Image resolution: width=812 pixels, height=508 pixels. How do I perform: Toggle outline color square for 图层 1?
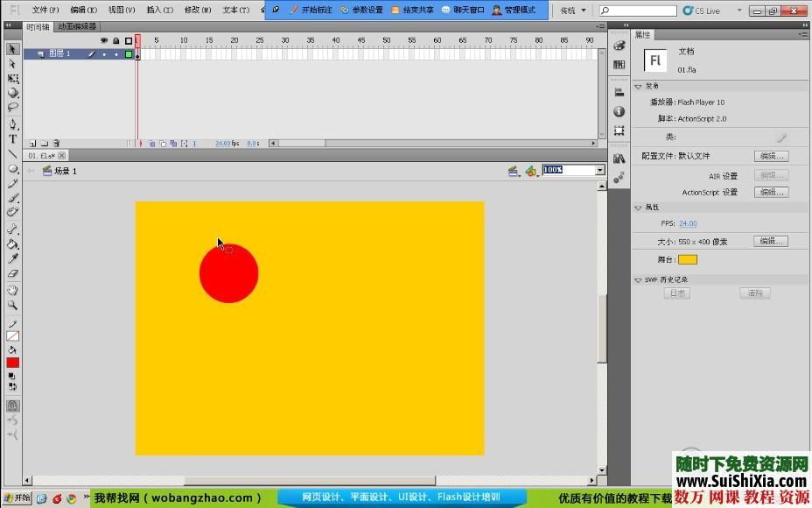click(129, 54)
